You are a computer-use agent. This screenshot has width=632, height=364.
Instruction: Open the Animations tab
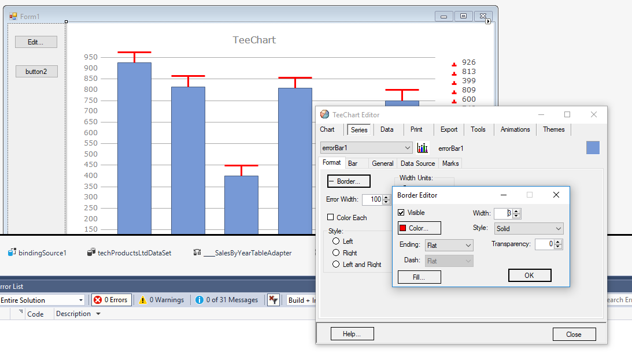[515, 129]
